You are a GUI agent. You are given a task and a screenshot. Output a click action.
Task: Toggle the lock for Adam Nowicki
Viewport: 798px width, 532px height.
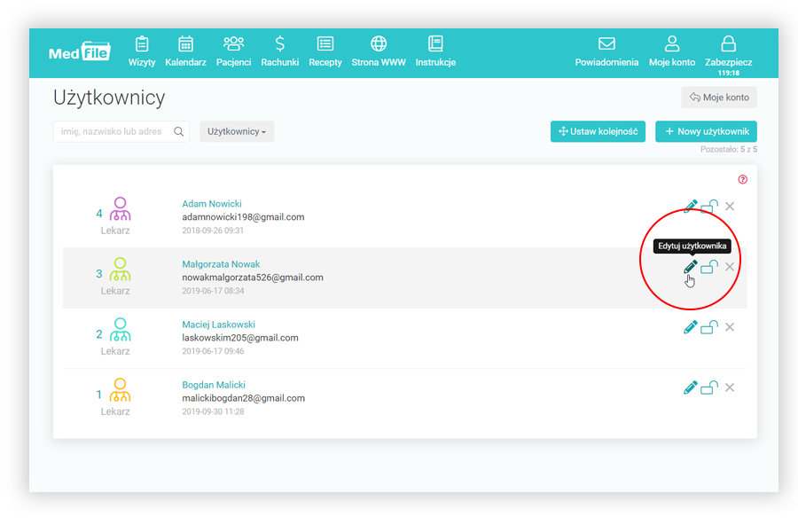pos(709,207)
